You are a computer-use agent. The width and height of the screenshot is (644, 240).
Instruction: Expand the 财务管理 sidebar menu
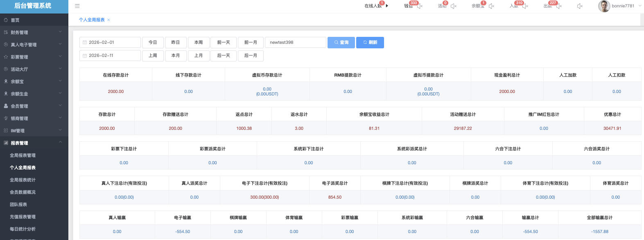[34, 32]
